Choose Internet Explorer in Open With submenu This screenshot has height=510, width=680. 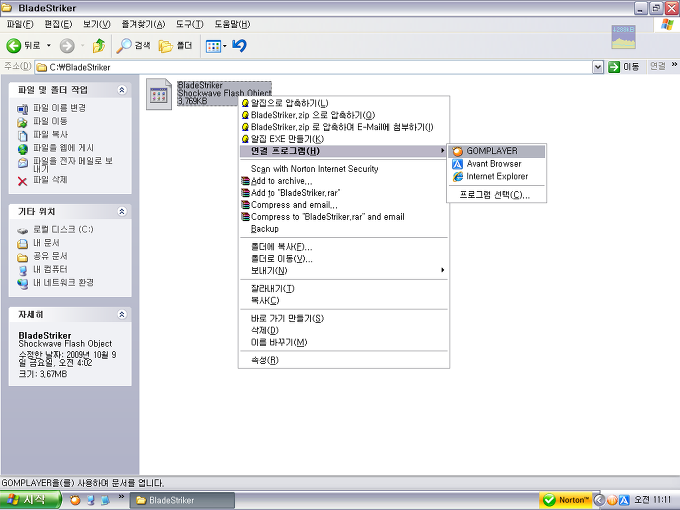tap(496, 177)
